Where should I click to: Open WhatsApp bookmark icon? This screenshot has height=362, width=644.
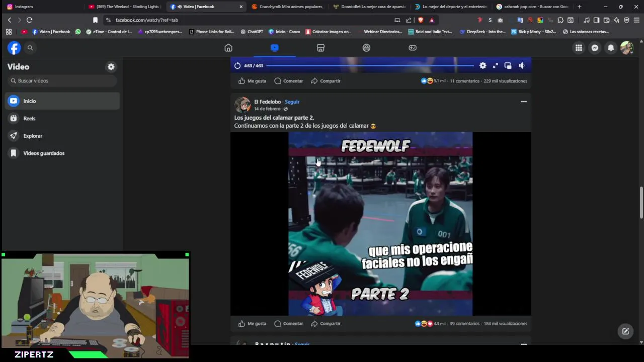(x=78, y=32)
